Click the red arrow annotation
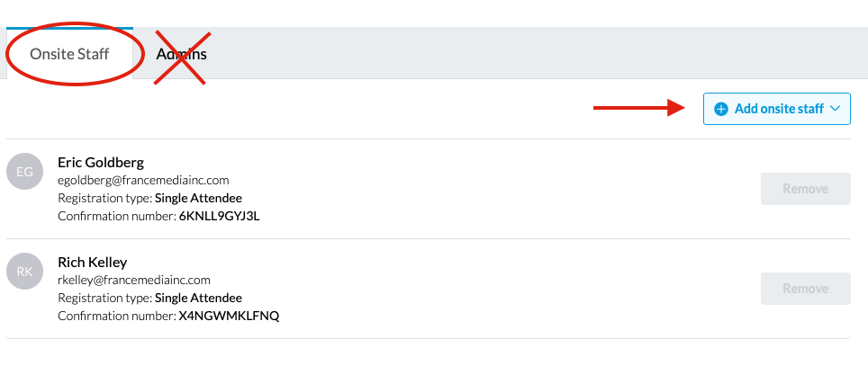The width and height of the screenshot is (868, 366). click(x=640, y=108)
